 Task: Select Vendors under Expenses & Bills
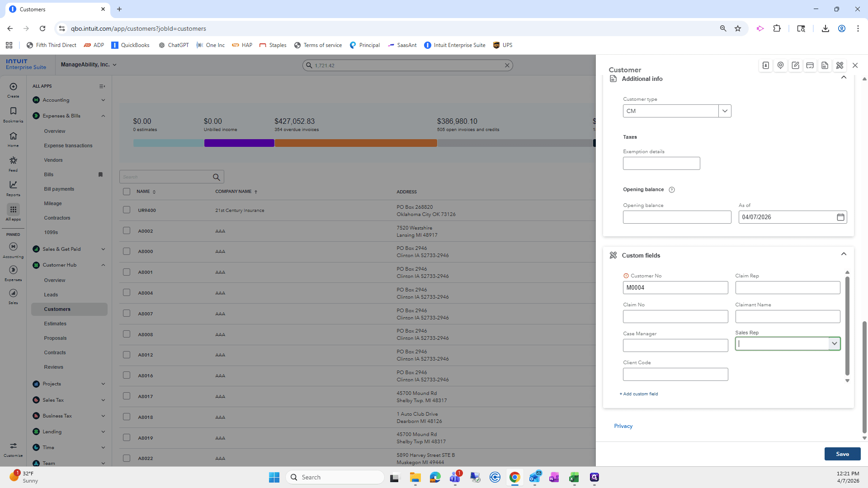pos(53,160)
